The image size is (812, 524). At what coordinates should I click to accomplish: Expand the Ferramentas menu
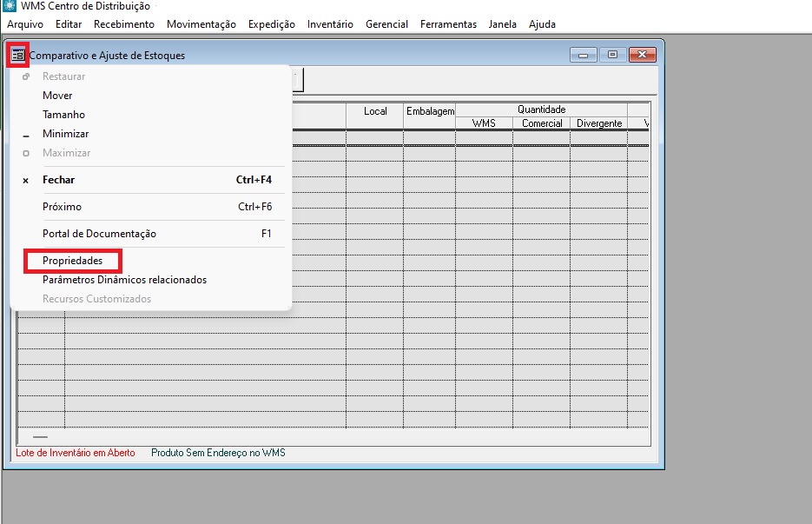(x=448, y=24)
